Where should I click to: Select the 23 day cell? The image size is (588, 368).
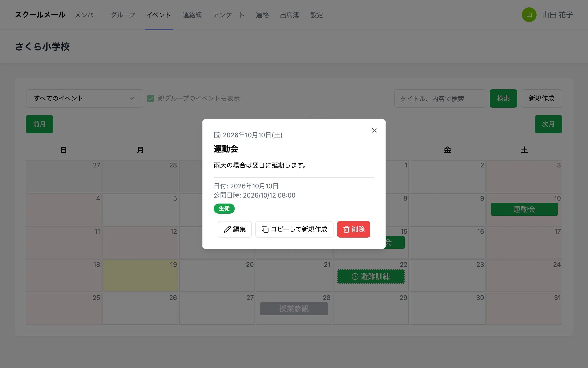pos(447,276)
